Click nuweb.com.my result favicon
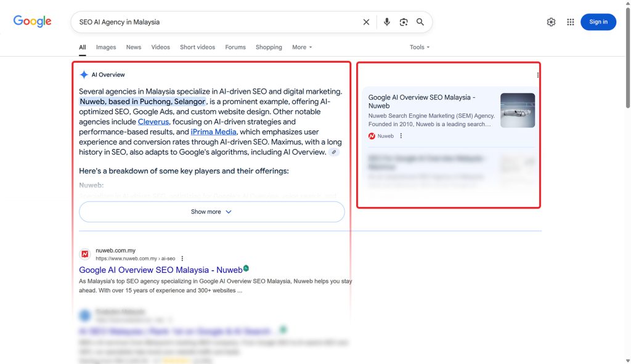The image size is (631, 364). [x=85, y=254]
